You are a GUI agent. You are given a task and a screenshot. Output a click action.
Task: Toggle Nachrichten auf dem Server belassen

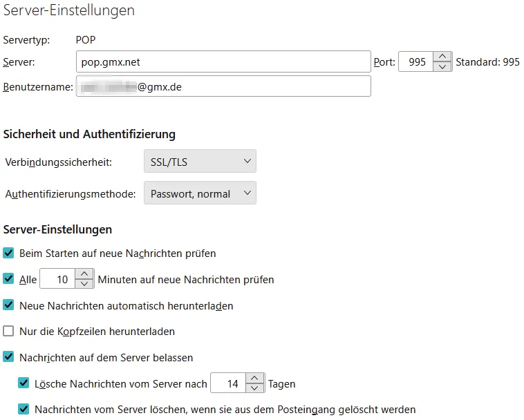tap(8, 357)
